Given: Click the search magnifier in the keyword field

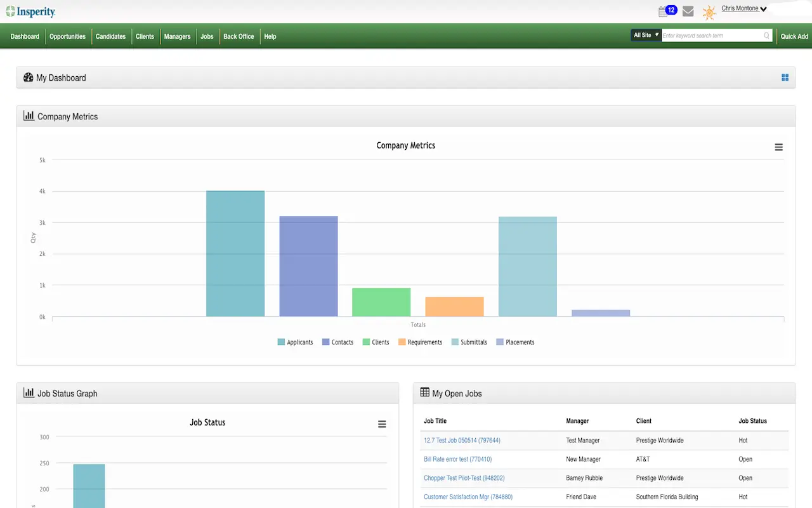Looking at the screenshot, I should click(766, 36).
